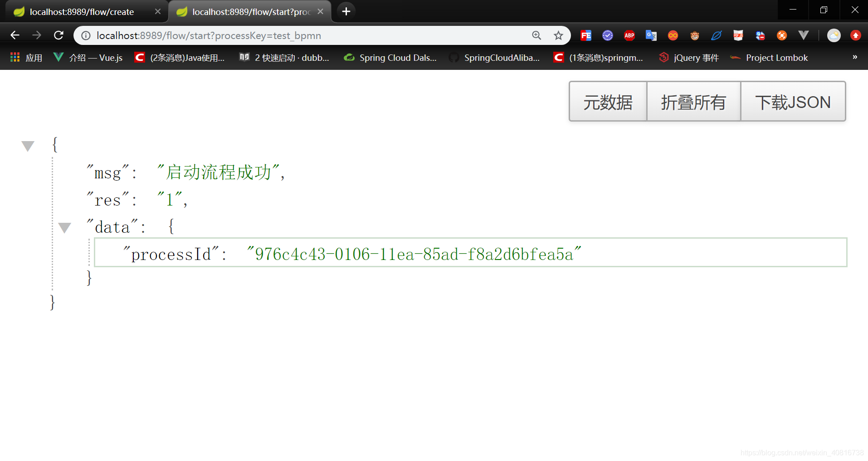Toggle the bookmark star for this page
868x461 pixels.
click(559, 35)
